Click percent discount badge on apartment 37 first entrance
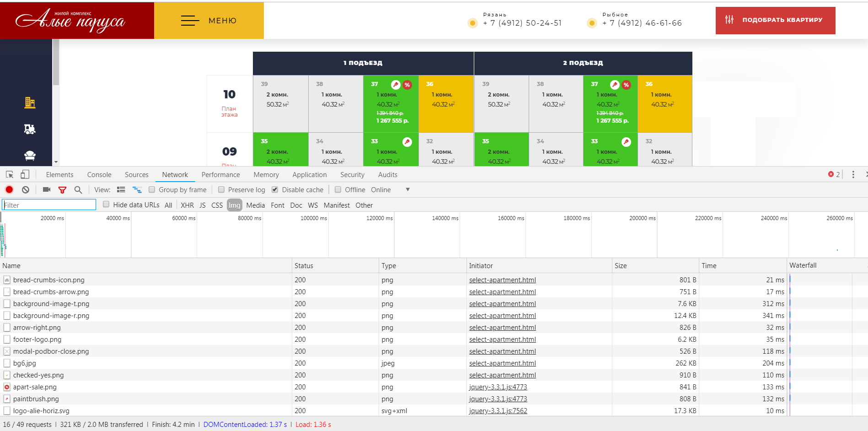The image size is (868, 431). (x=407, y=85)
